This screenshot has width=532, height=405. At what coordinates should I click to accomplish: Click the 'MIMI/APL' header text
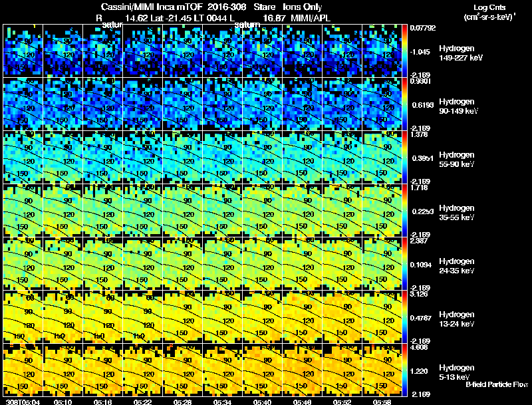pyautogui.click(x=311, y=18)
